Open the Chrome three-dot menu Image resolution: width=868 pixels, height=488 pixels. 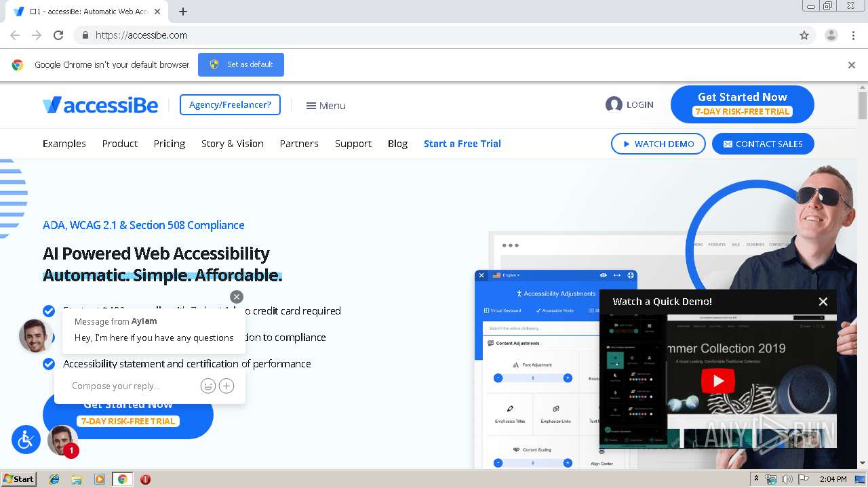(853, 35)
